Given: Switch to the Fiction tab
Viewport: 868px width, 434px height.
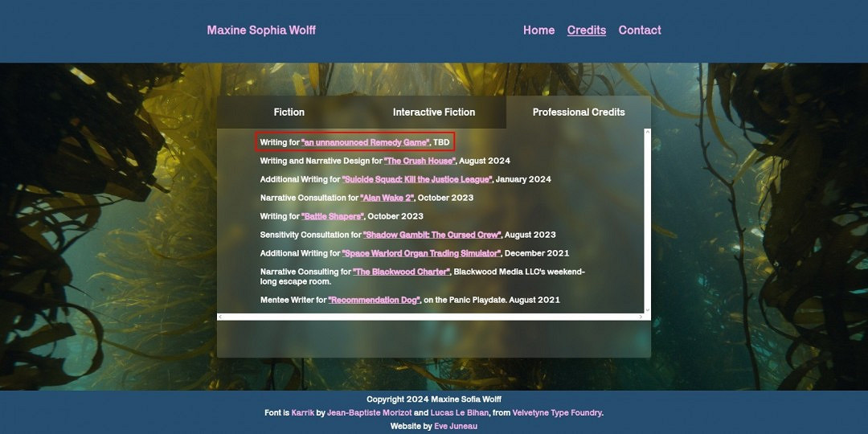Looking at the screenshot, I should point(289,113).
